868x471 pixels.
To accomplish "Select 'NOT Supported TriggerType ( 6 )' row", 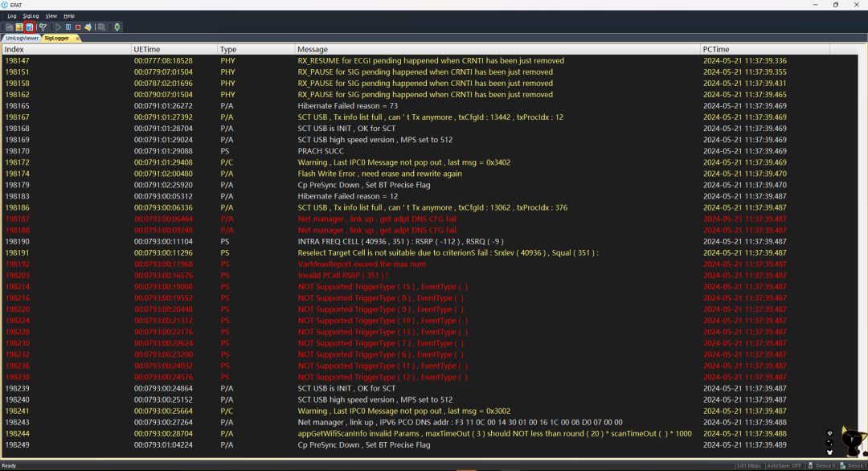I will [x=429, y=354].
